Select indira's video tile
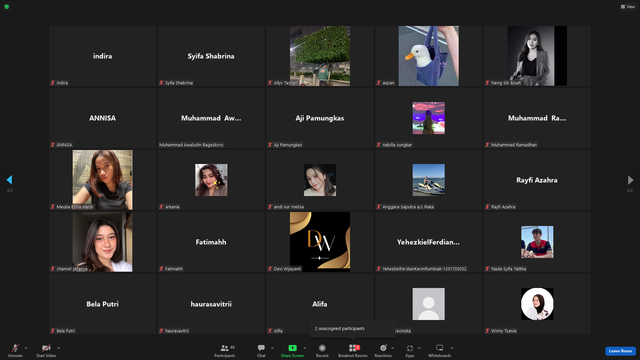Viewport: 640px width, 360px height. 102,56
